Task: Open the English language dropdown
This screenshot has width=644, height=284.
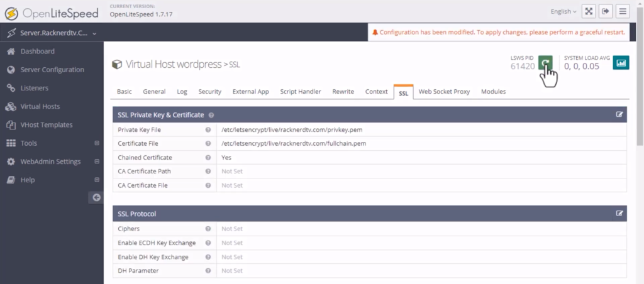Action: (563, 11)
